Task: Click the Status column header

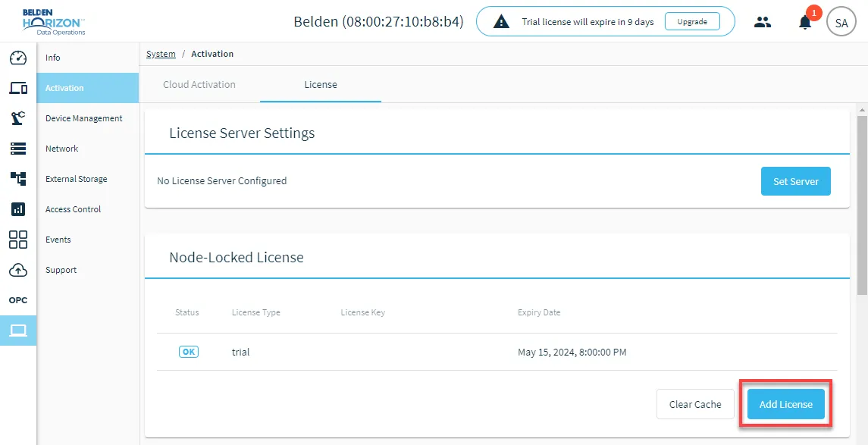Action: pyautogui.click(x=187, y=312)
